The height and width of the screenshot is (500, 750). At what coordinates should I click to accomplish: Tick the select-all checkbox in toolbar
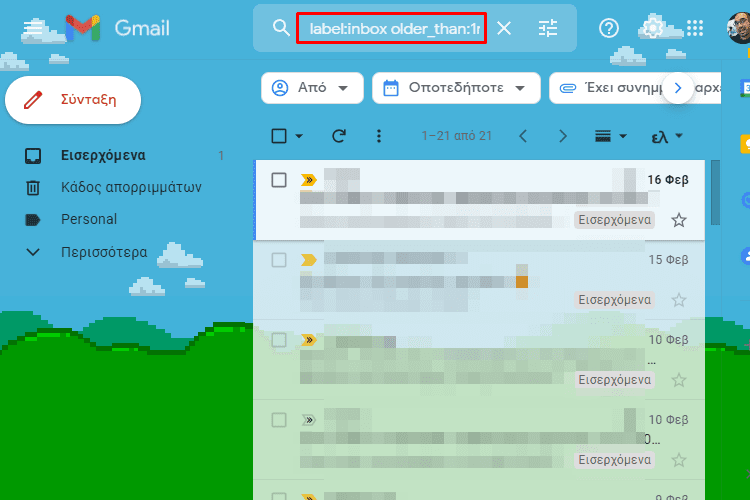[279, 136]
